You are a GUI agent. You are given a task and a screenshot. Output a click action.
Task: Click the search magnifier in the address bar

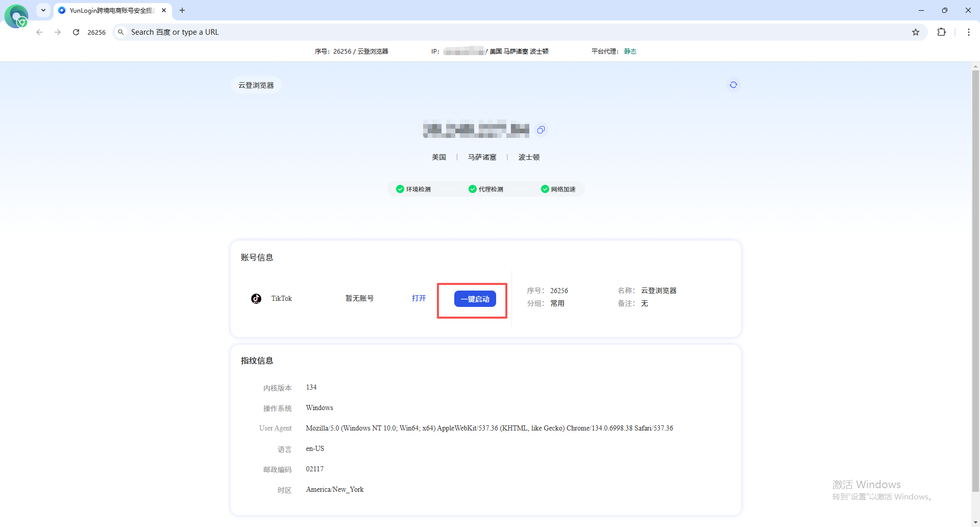click(120, 32)
